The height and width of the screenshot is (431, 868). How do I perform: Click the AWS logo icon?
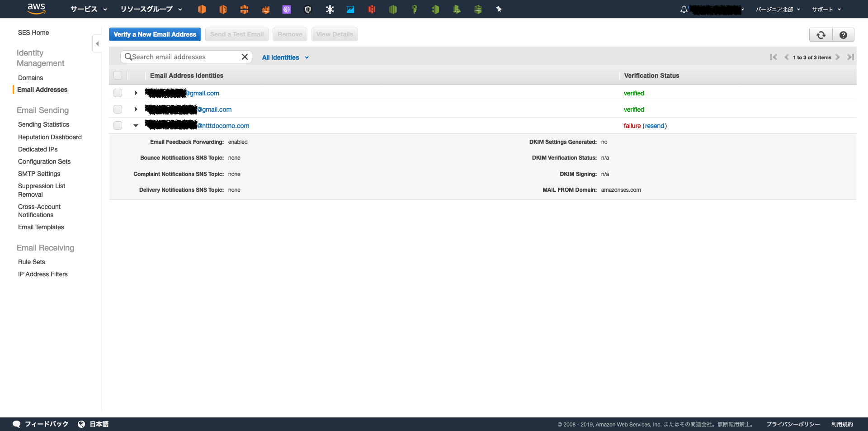pyautogui.click(x=36, y=9)
